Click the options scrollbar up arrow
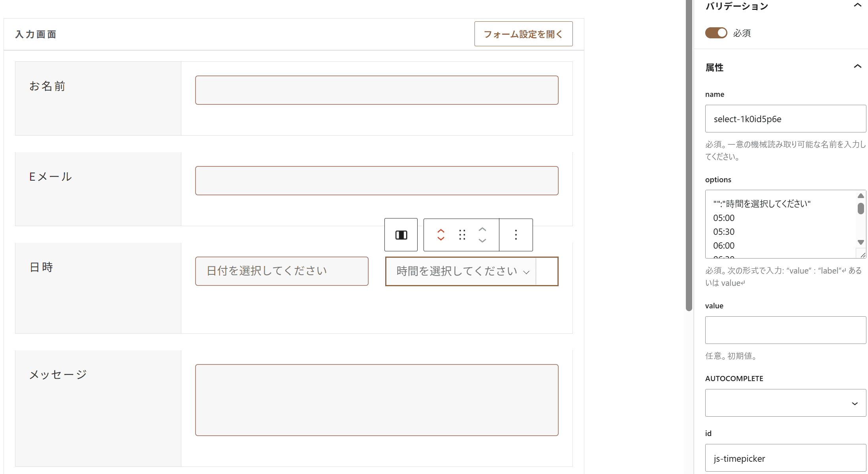The width and height of the screenshot is (868, 474). tap(861, 196)
